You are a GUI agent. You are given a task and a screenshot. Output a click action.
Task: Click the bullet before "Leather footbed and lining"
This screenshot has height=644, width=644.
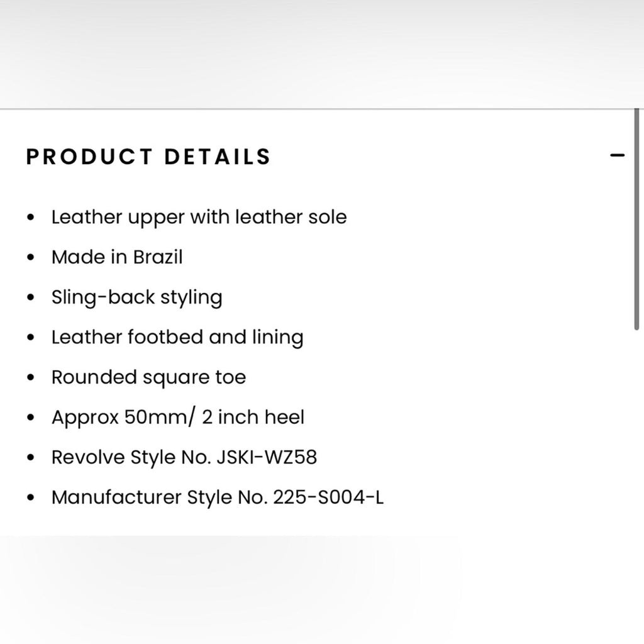point(30,338)
